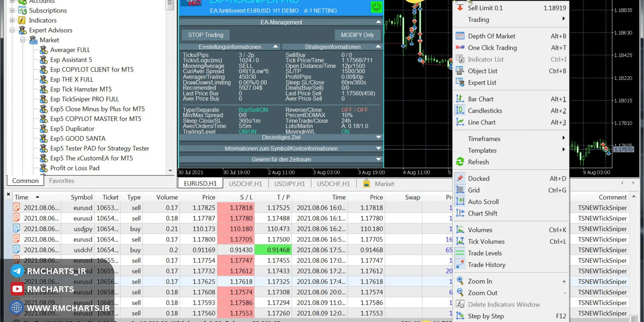Select the Candlesticks chart icon
Viewport: 644px width, 322px height.
pos(460,110)
